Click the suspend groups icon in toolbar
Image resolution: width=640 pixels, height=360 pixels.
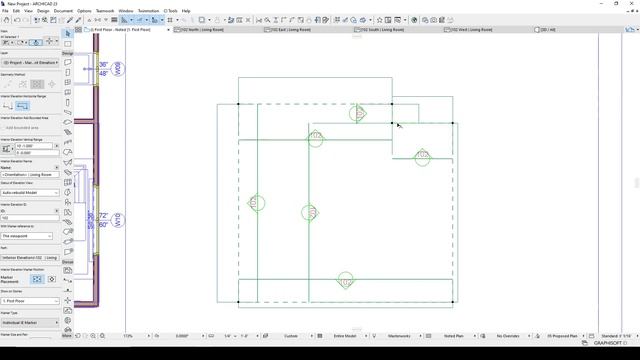click(202, 20)
